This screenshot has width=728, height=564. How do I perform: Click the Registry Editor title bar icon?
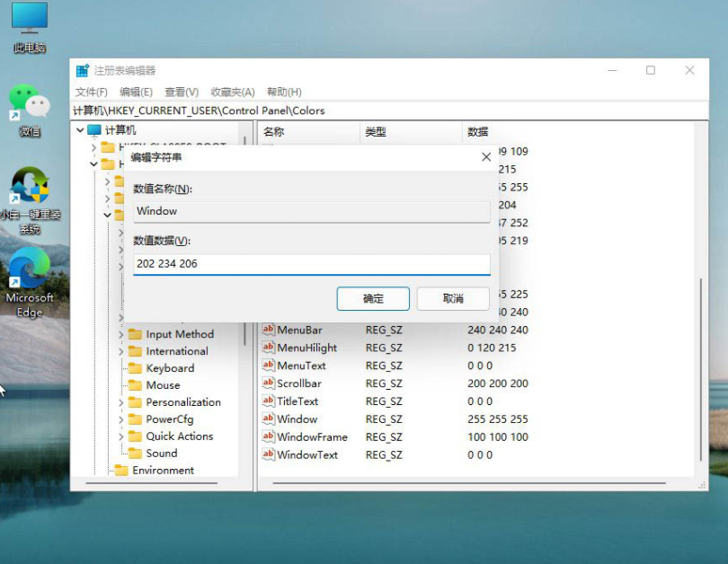[83, 70]
